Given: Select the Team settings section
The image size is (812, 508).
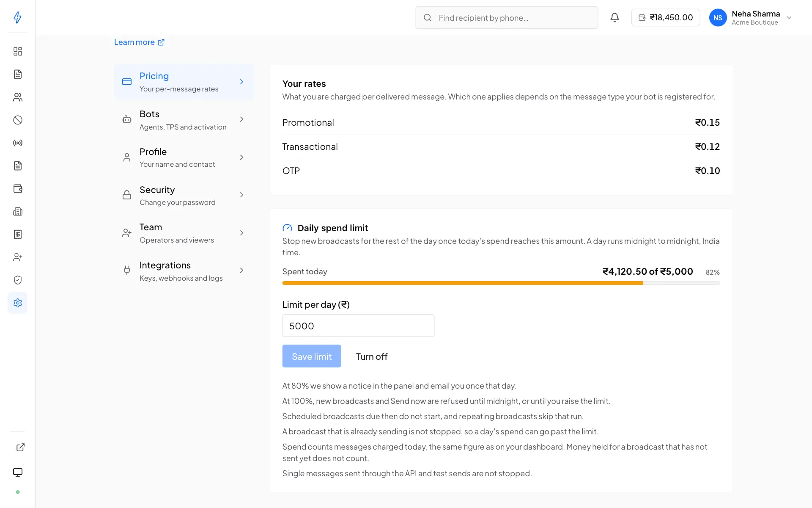Looking at the screenshot, I should [x=184, y=233].
